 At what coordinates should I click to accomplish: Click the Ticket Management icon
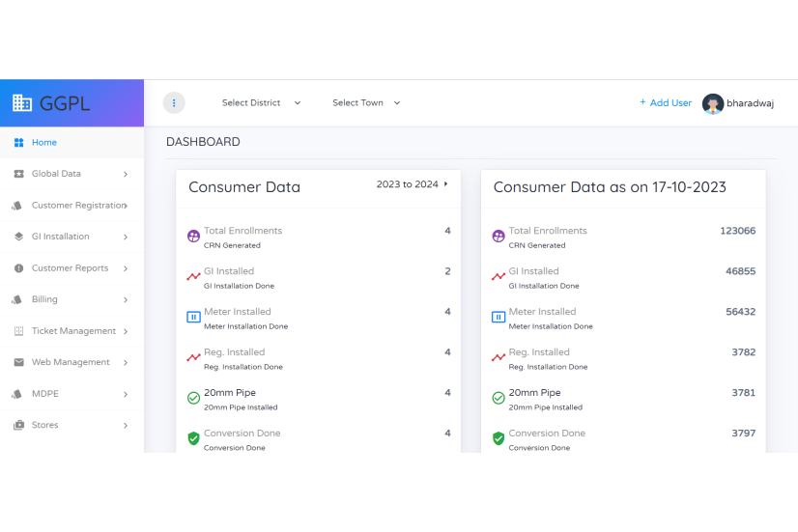pos(18,330)
